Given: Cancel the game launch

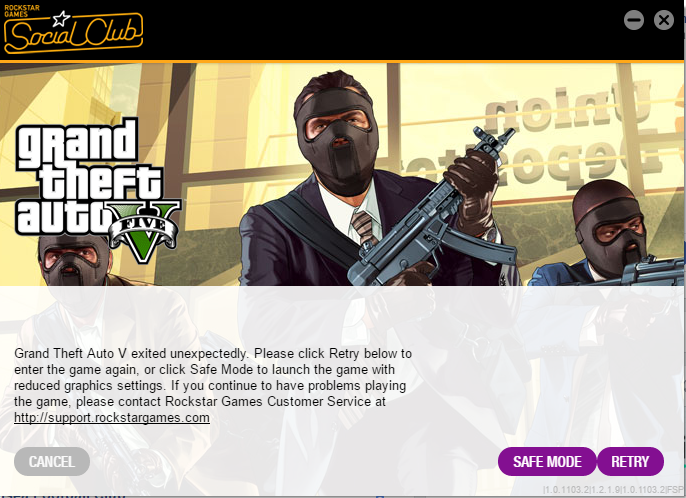Looking at the screenshot, I should 52,462.
